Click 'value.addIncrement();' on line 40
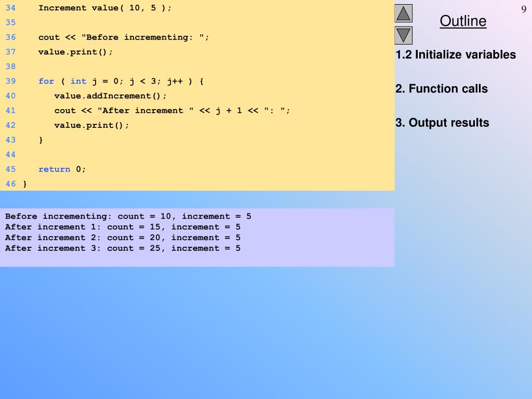Image resolution: width=532 pixels, height=399 pixels. (x=110, y=96)
